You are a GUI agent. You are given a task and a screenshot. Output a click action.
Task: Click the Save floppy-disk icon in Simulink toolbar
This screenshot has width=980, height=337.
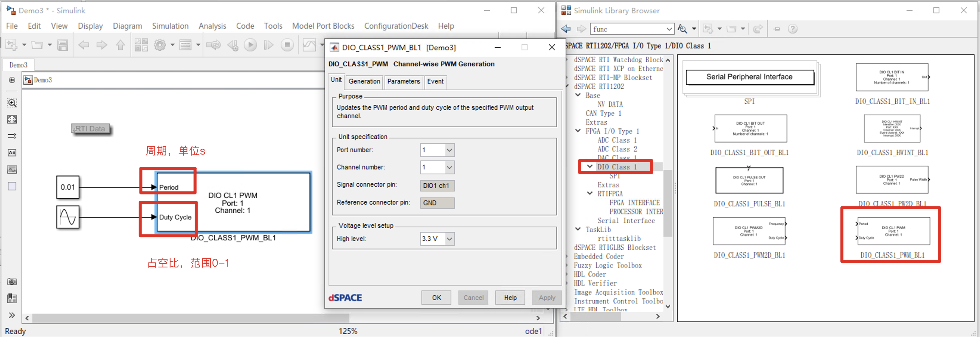point(62,45)
